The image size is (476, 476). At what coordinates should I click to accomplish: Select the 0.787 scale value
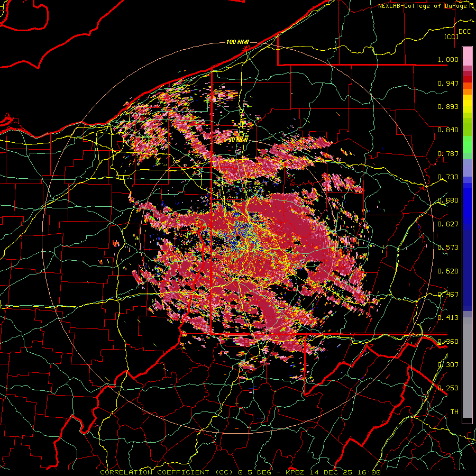(x=448, y=153)
